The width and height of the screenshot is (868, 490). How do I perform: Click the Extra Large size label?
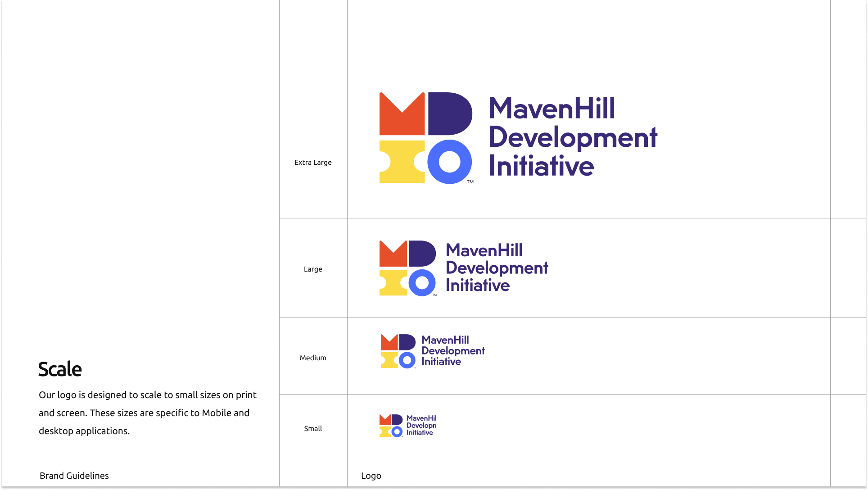coord(313,163)
